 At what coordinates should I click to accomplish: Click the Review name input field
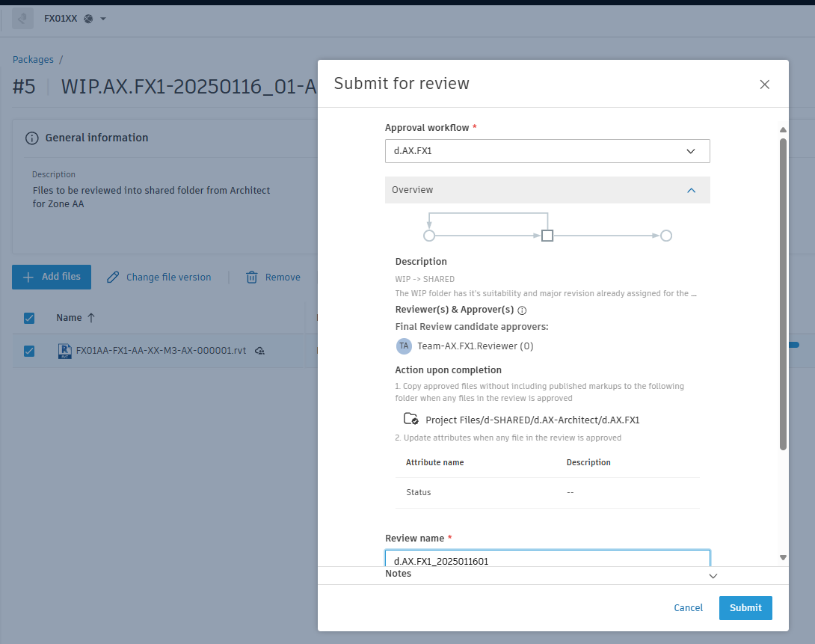tap(547, 559)
